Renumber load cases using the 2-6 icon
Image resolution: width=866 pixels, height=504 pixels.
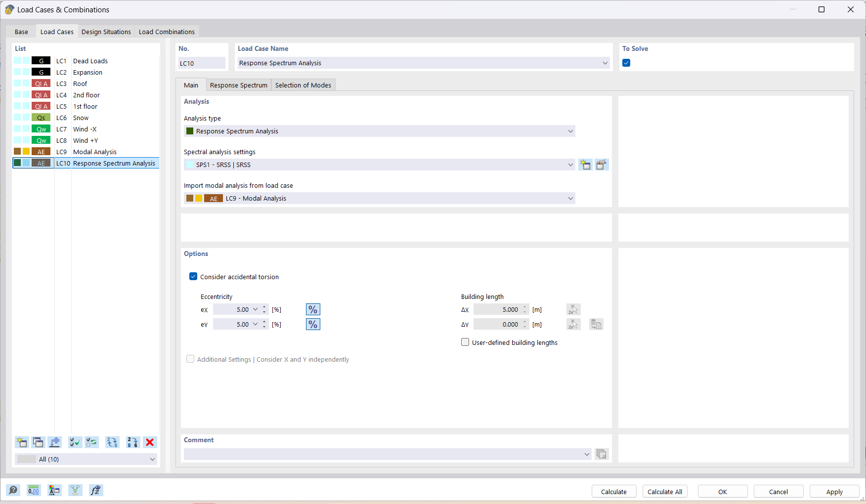coord(132,442)
